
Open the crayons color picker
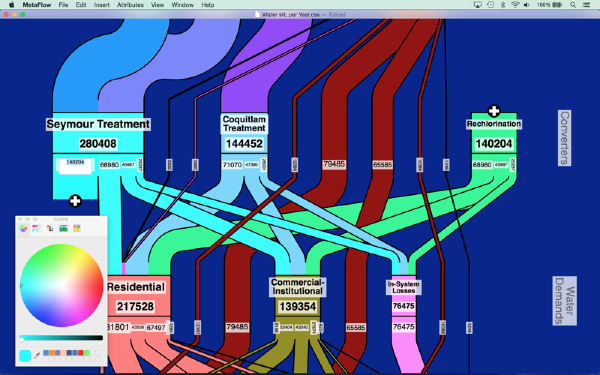coord(77,228)
